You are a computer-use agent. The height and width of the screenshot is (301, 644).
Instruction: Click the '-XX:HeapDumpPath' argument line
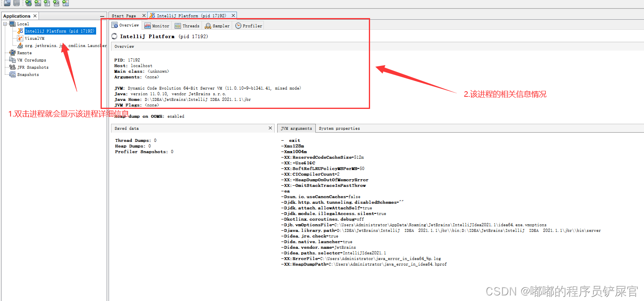(x=364, y=264)
